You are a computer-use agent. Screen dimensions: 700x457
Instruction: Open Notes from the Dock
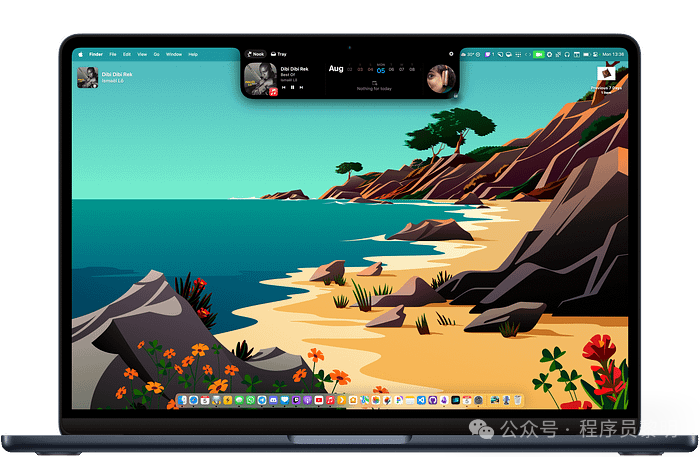410,400
